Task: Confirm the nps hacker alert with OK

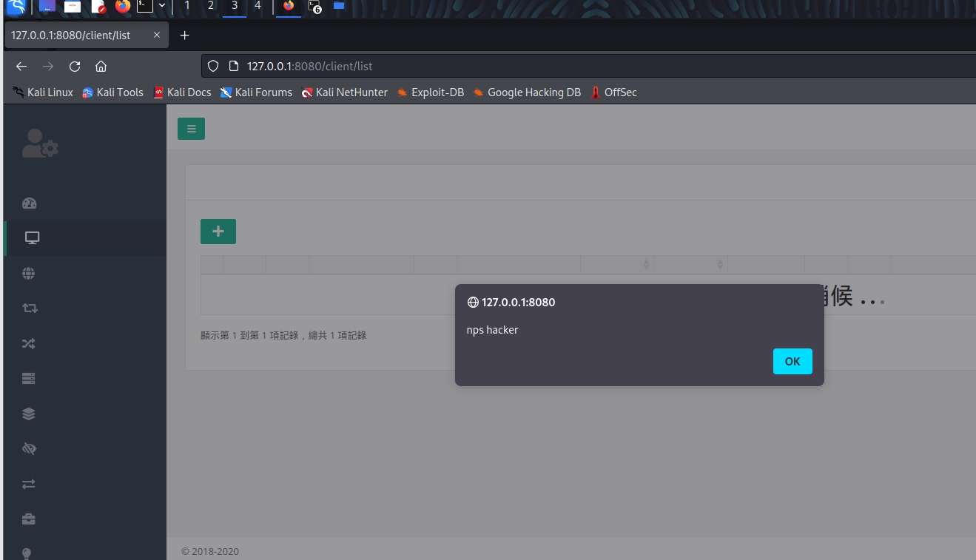Action: coord(792,361)
